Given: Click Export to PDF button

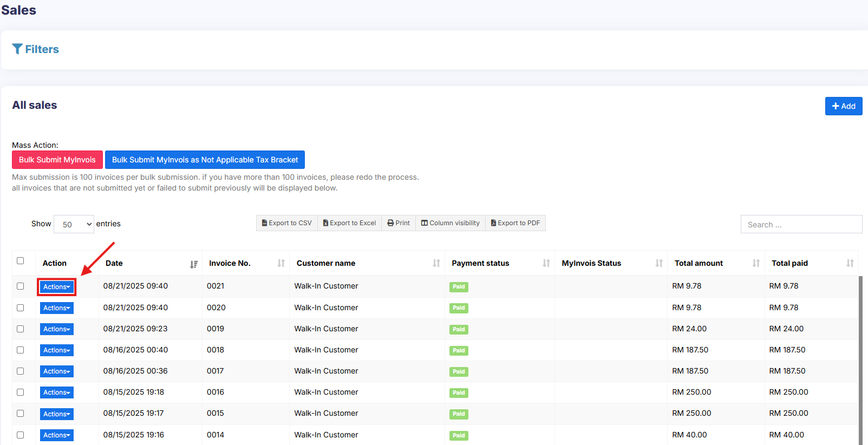Looking at the screenshot, I should (515, 223).
